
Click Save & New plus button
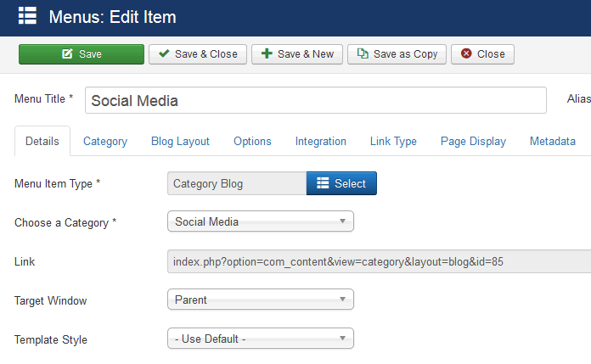point(297,54)
